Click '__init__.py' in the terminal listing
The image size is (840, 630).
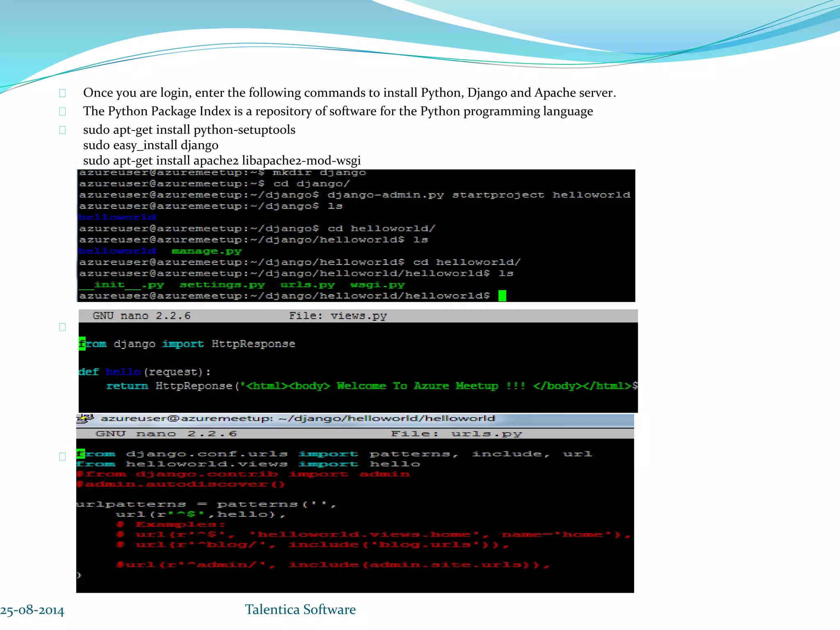click(122, 285)
